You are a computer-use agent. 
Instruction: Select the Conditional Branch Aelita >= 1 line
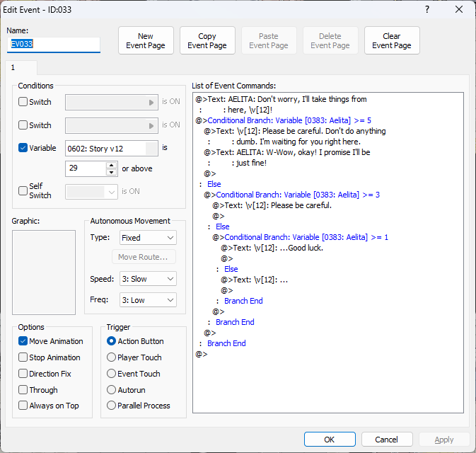[x=300, y=237]
